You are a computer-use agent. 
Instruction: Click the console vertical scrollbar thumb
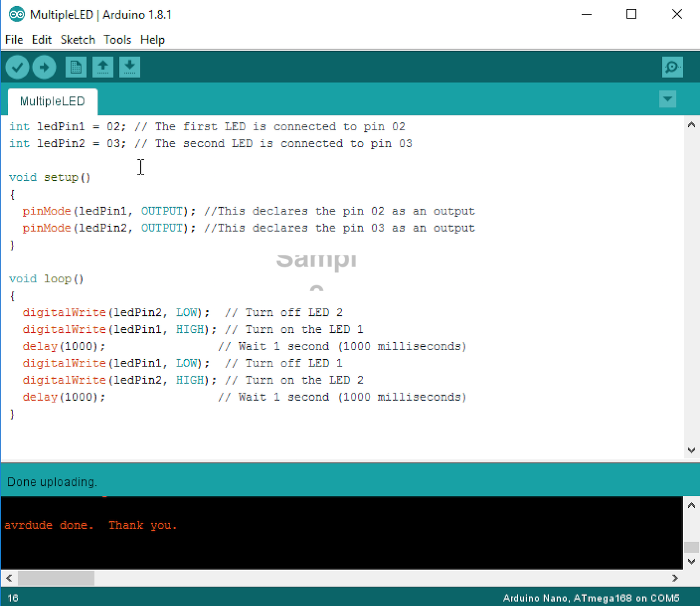coord(692,547)
